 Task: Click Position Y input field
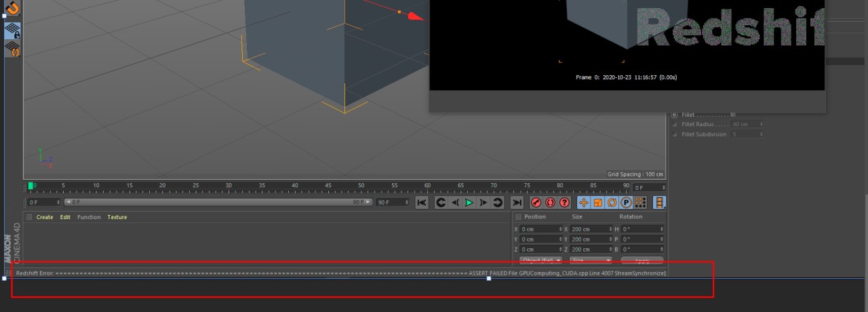(541, 239)
